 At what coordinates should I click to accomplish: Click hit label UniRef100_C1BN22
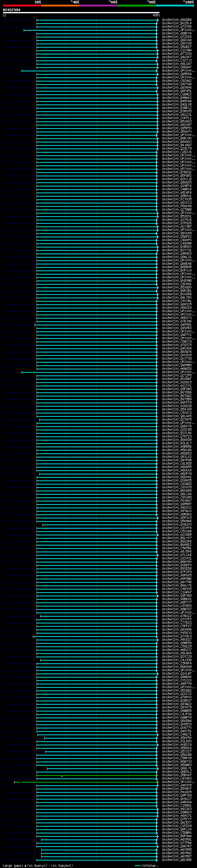coord(177,94)
